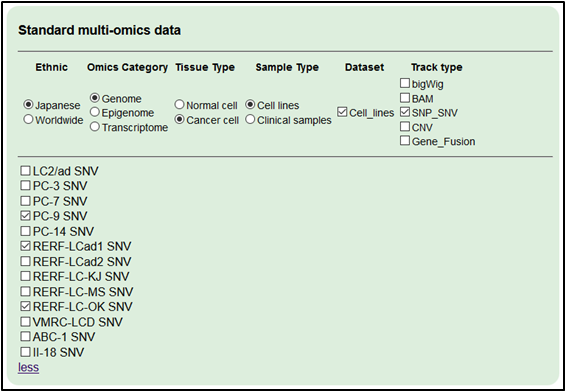The height and width of the screenshot is (392, 566).
Task: Enable the bigWig track type
Action: 405,83
